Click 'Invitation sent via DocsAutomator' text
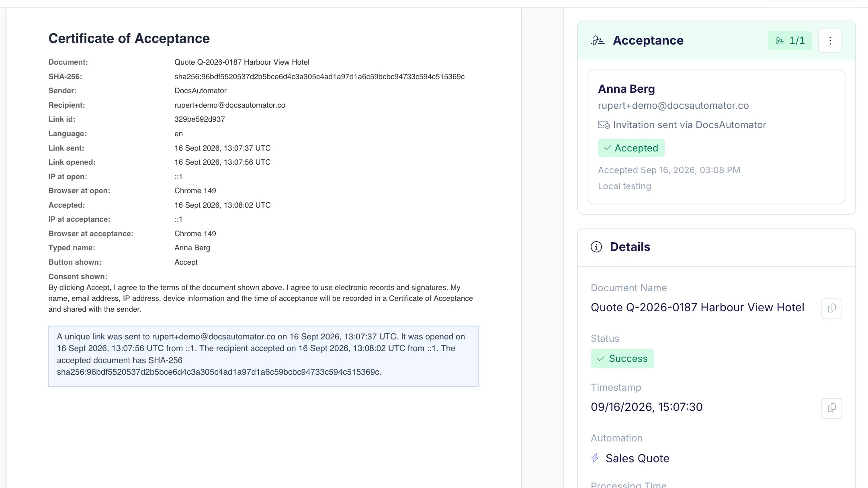This screenshot has height=488, width=868. pos(690,125)
